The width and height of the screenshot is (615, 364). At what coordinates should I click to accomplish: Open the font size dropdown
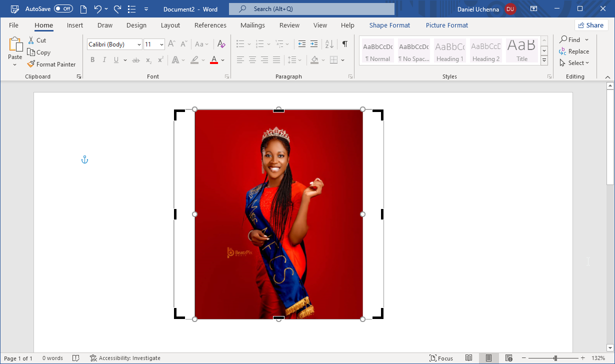click(161, 44)
